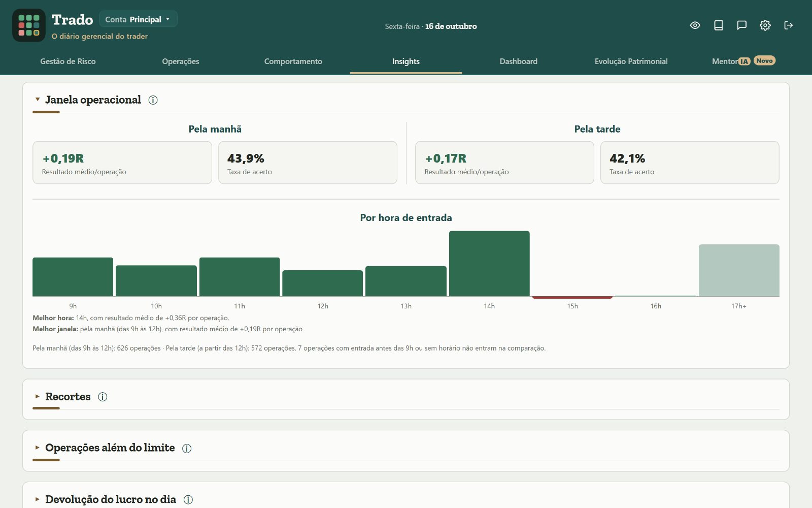Image resolution: width=812 pixels, height=508 pixels.
Task: Click the 12h bar in the chart
Action: [x=323, y=283]
